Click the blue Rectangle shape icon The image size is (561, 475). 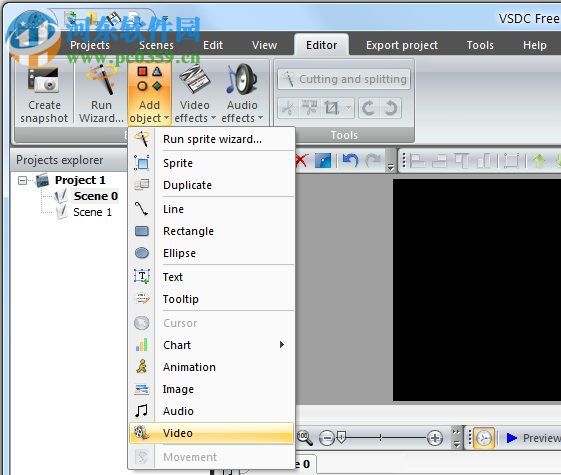[142, 231]
